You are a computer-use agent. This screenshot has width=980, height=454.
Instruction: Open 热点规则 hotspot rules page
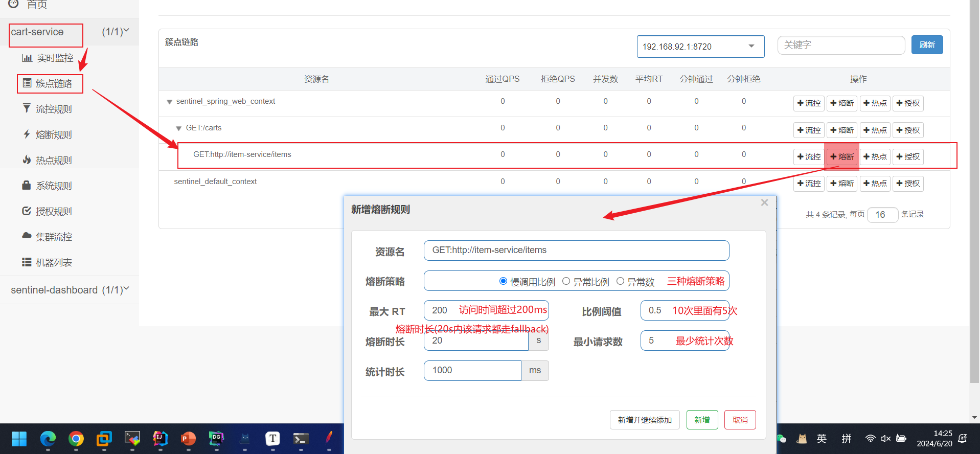(48, 160)
